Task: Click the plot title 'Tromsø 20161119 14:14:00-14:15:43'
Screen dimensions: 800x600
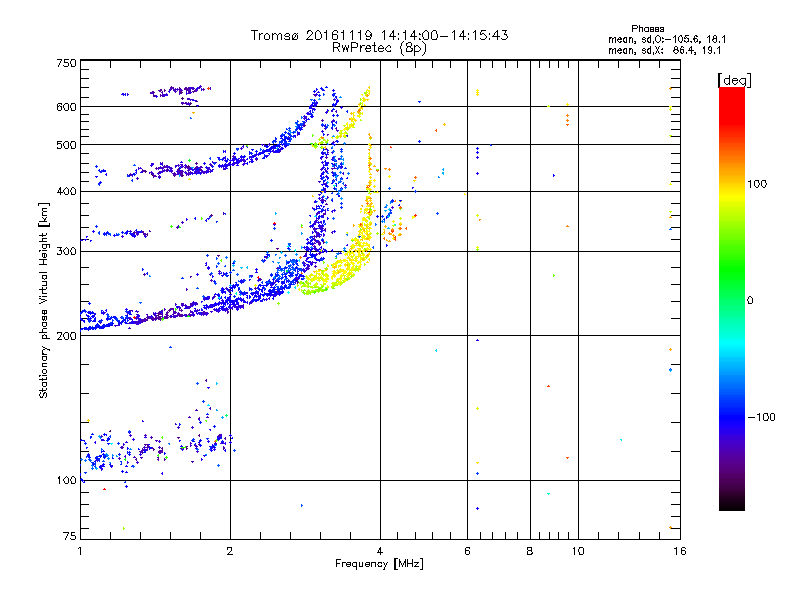Action: [x=379, y=35]
